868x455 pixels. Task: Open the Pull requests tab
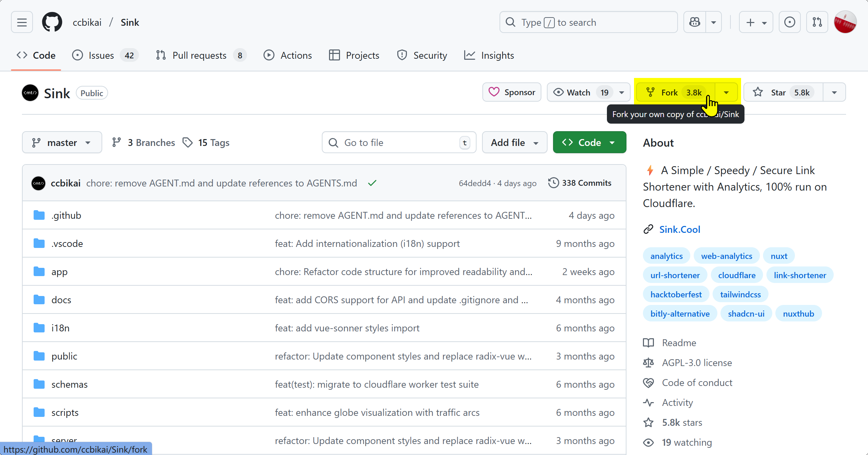click(199, 55)
